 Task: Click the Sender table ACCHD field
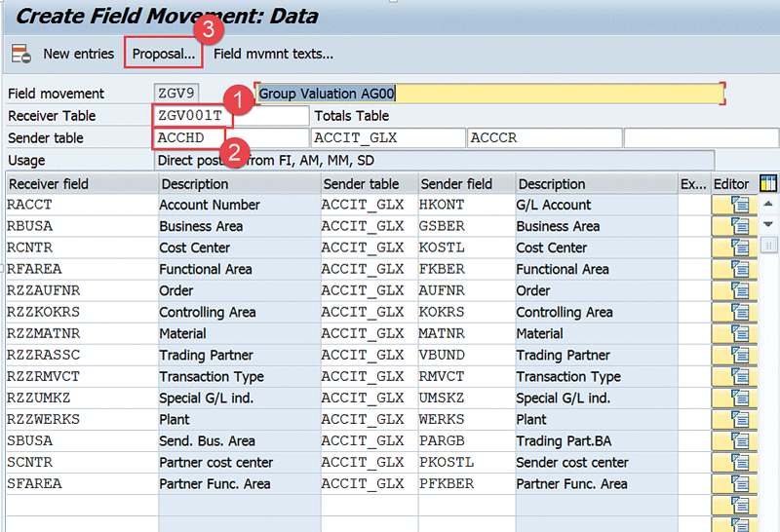(x=192, y=137)
